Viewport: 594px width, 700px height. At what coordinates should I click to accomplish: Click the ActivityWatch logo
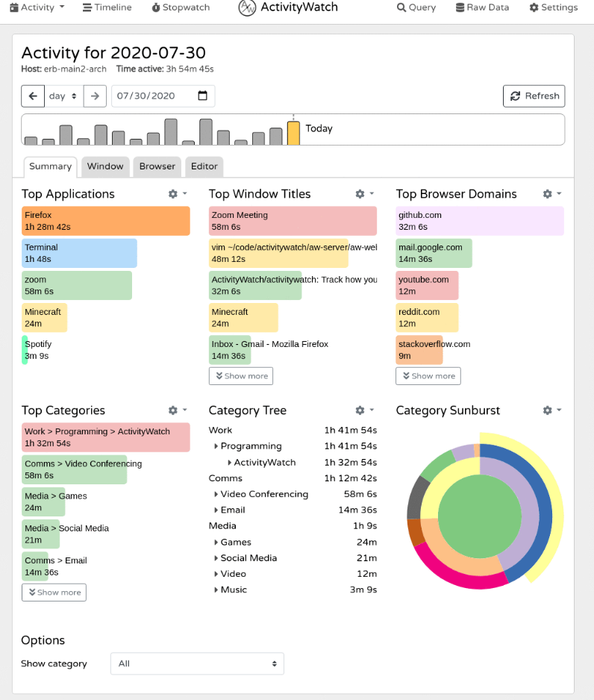pyautogui.click(x=288, y=7)
